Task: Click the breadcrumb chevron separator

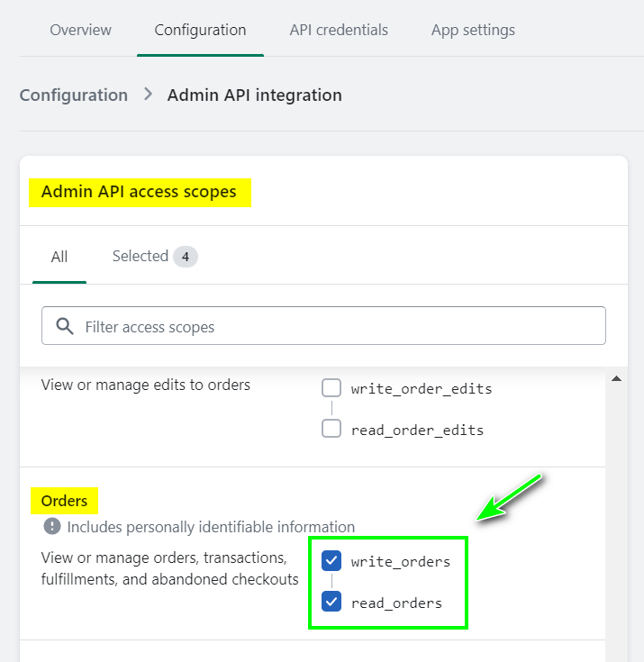Action: point(148,94)
